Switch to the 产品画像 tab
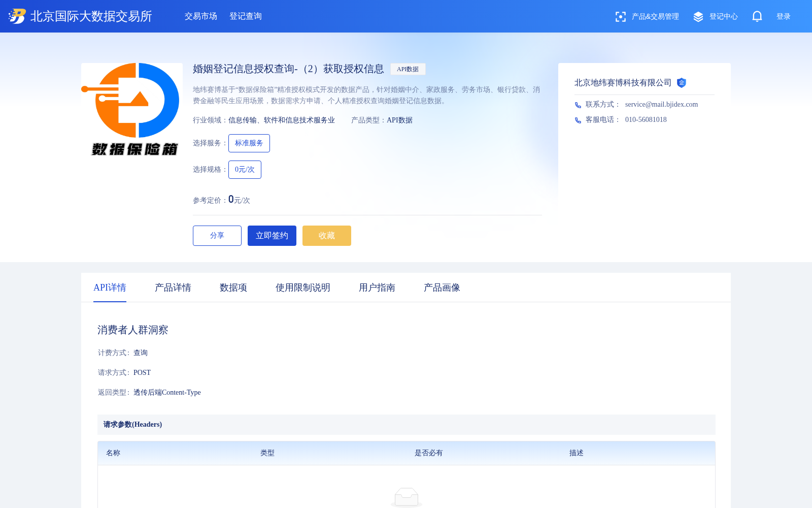 [442, 288]
